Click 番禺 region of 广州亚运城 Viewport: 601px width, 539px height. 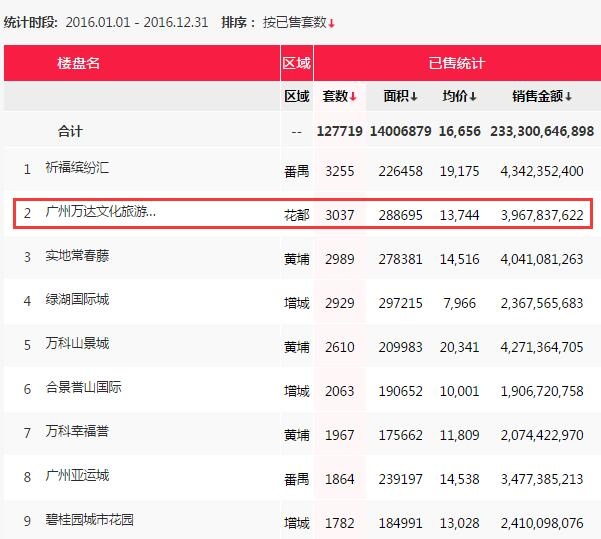tap(296, 479)
